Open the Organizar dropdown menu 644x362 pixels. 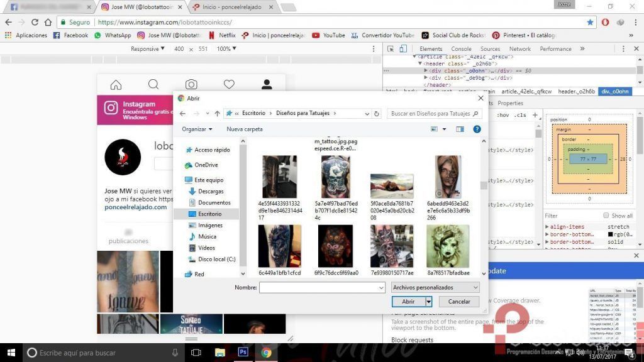click(x=197, y=129)
